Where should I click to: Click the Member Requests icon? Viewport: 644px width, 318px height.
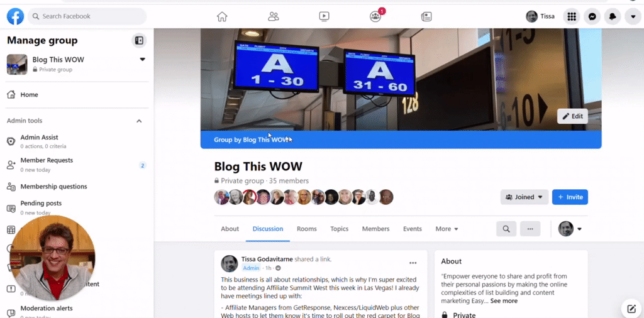(x=11, y=165)
